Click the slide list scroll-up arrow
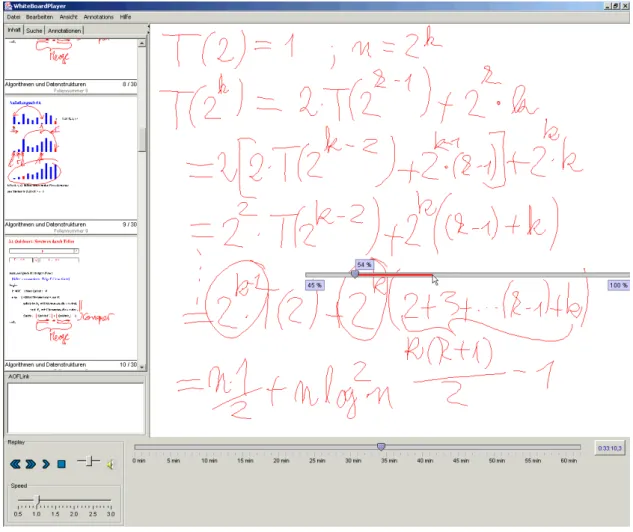Image resolution: width=633 pixels, height=532 pixels. [x=142, y=43]
